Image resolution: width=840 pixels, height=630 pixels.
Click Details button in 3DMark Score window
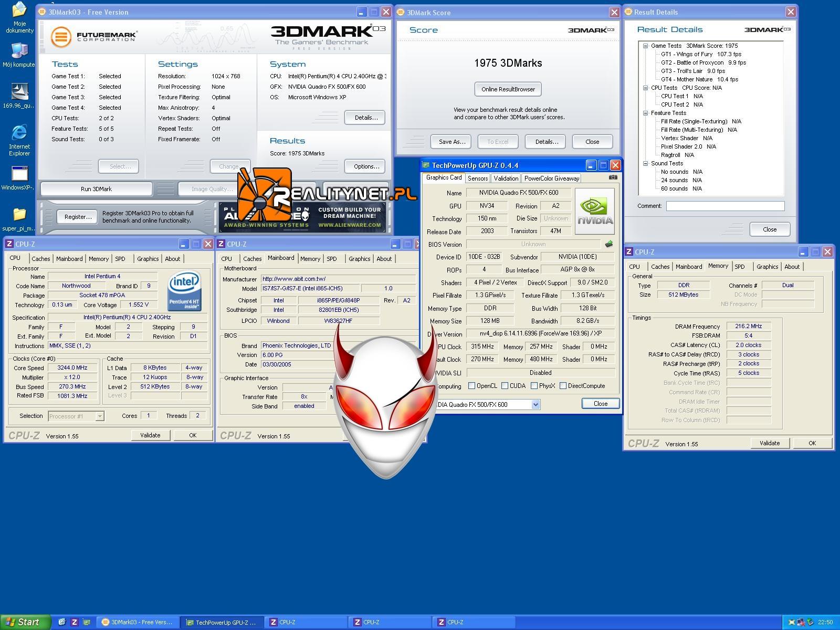coord(547,142)
